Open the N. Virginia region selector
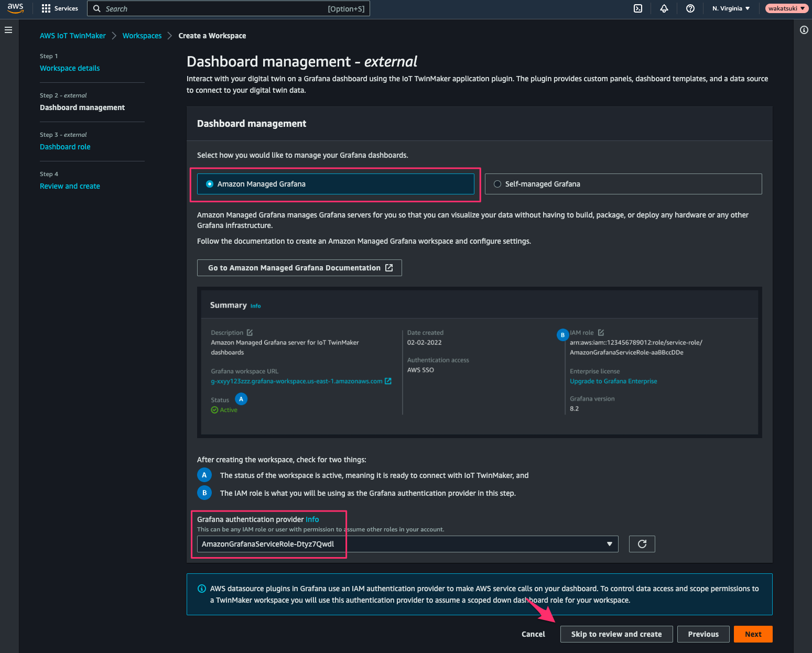 point(731,8)
